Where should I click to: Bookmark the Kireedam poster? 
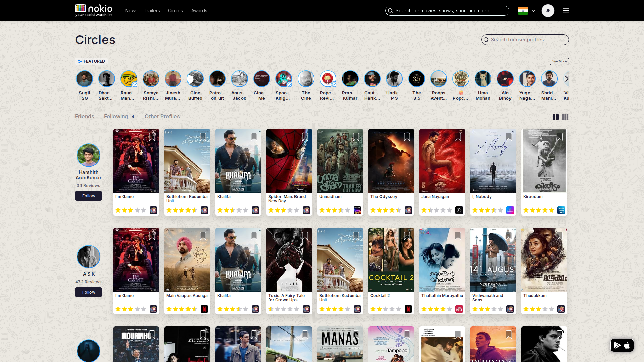coord(560,137)
